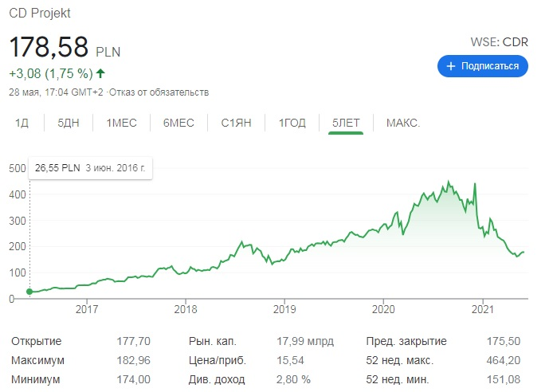This screenshot has width=553, height=392.
Task: Click the 26,55 PLN chart tooltip
Action: [x=90, y=168]
